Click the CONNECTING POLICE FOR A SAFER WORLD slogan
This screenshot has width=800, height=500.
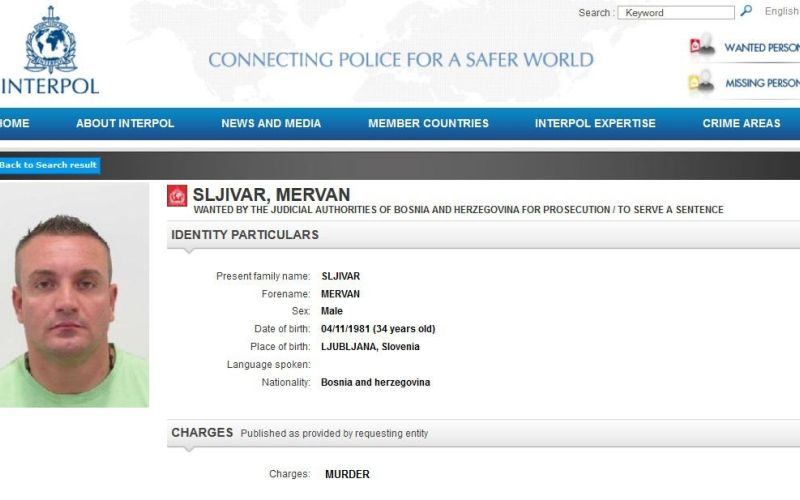[x=401, y=60]
